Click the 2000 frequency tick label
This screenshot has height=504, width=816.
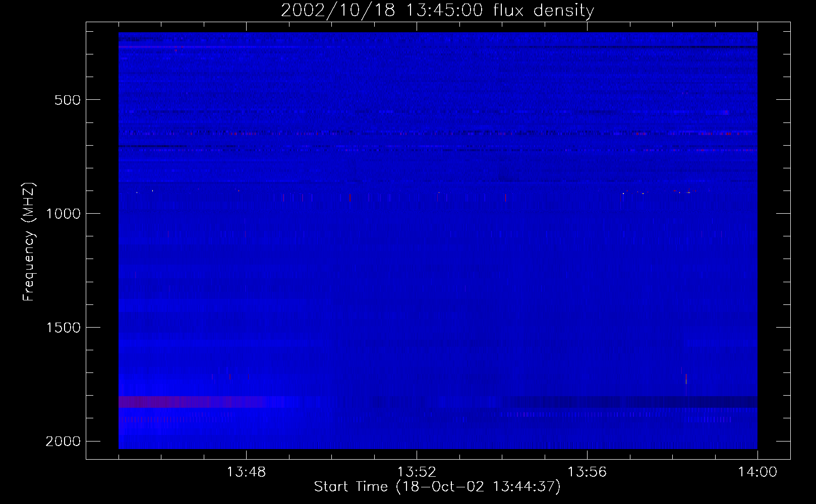point(63,442)
